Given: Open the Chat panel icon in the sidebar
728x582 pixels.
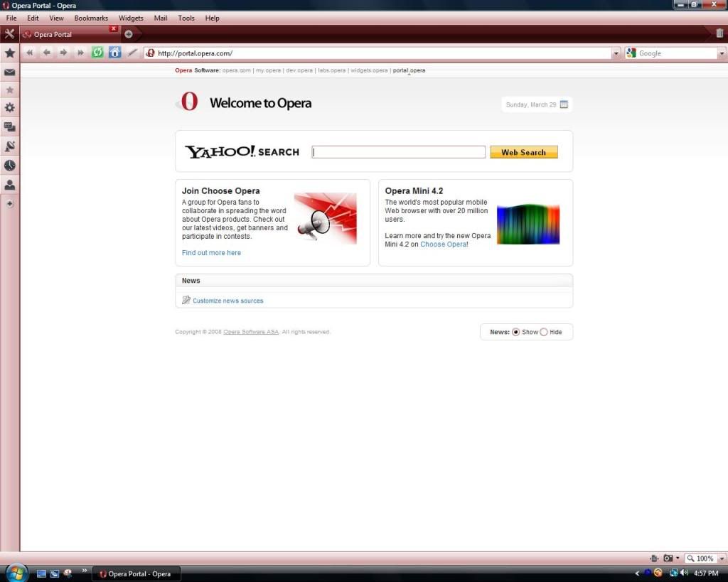Looking at the screenshot, I should tap(9, 126).
